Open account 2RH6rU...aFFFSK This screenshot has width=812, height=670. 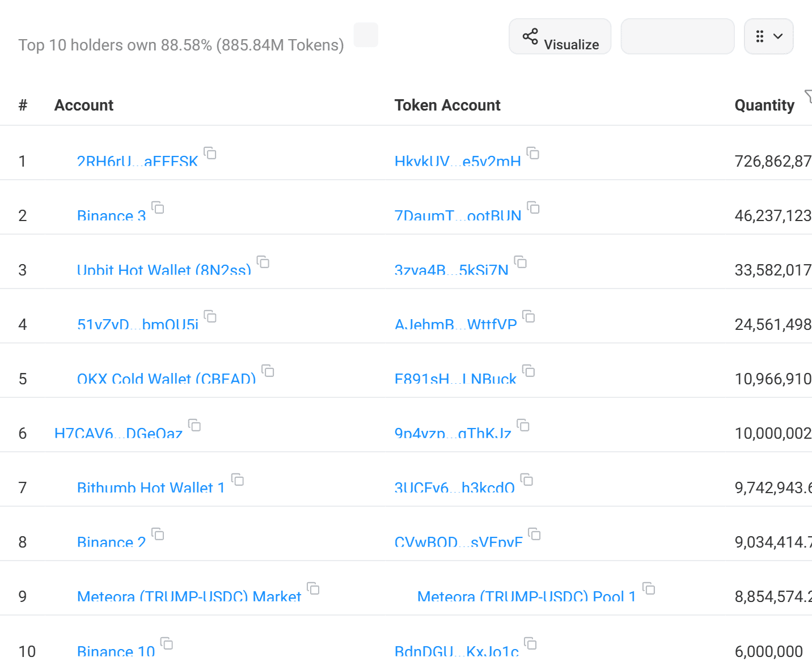coord(137,162)
